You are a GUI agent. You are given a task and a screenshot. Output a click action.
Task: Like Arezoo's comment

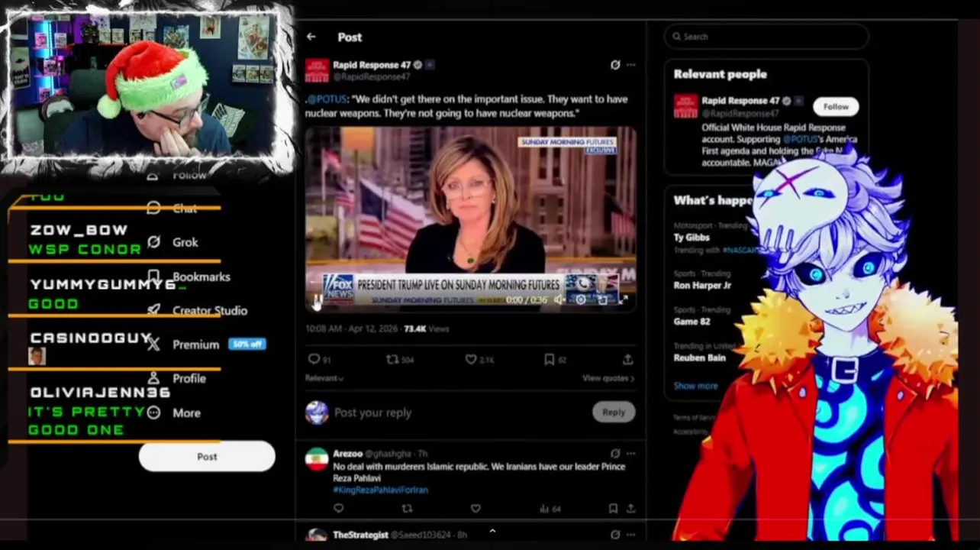tap(475, 509)
